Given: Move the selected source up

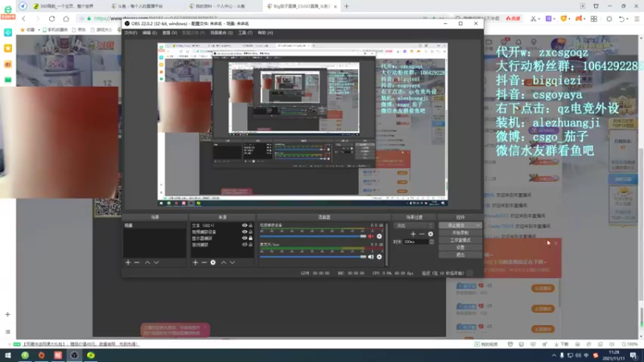Looking at the screenshot, I should tap(224, 263).
